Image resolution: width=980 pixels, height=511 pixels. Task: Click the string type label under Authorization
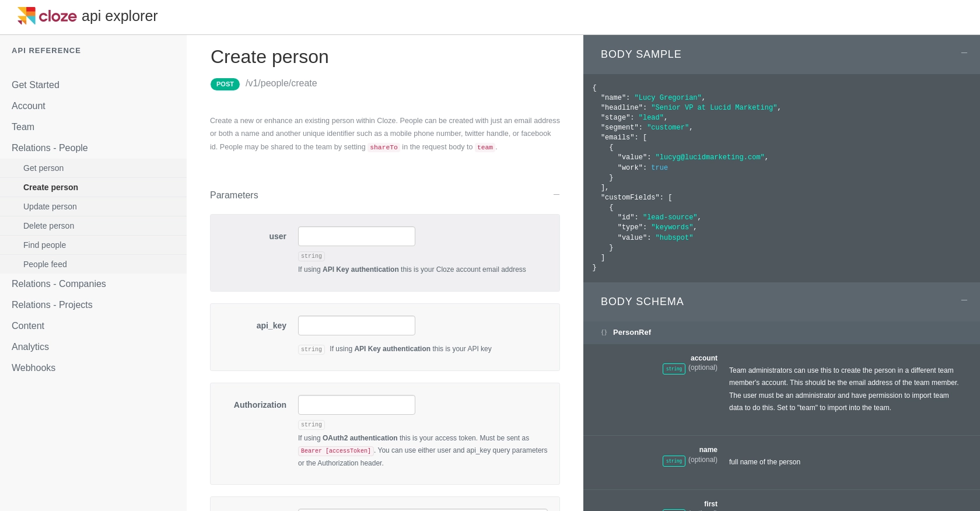(311, 425)
